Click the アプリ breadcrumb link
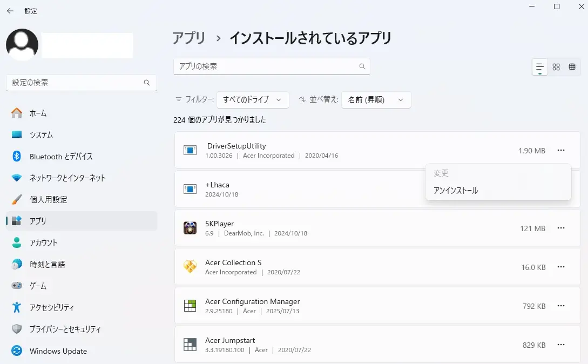The height and width of the screenshot is (364, 588). click(x=189, y=38)
